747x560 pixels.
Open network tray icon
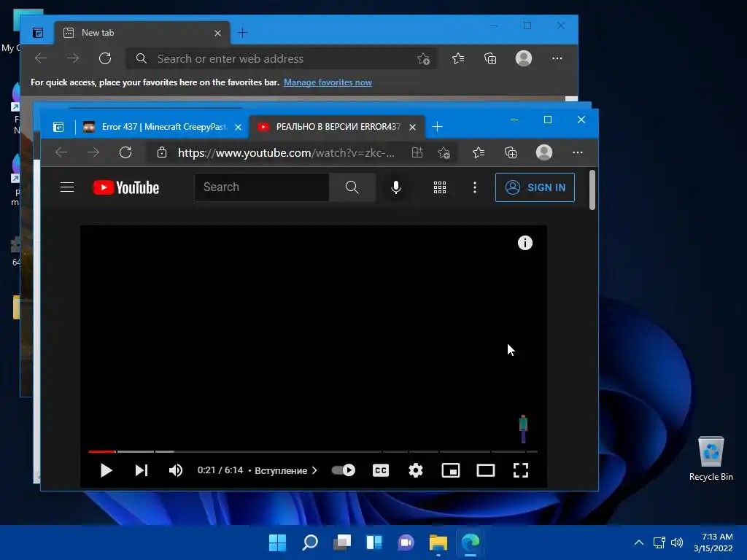tap(659, 542)
